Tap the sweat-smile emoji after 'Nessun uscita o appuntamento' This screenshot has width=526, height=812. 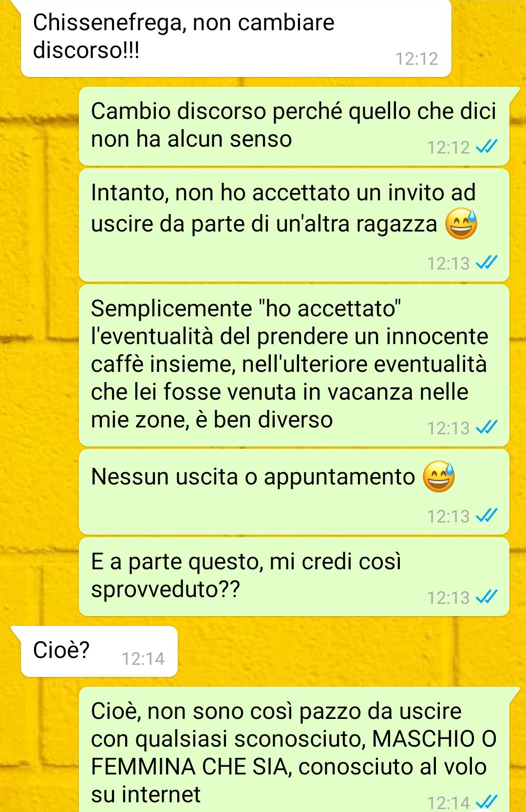tap(438, 476)
